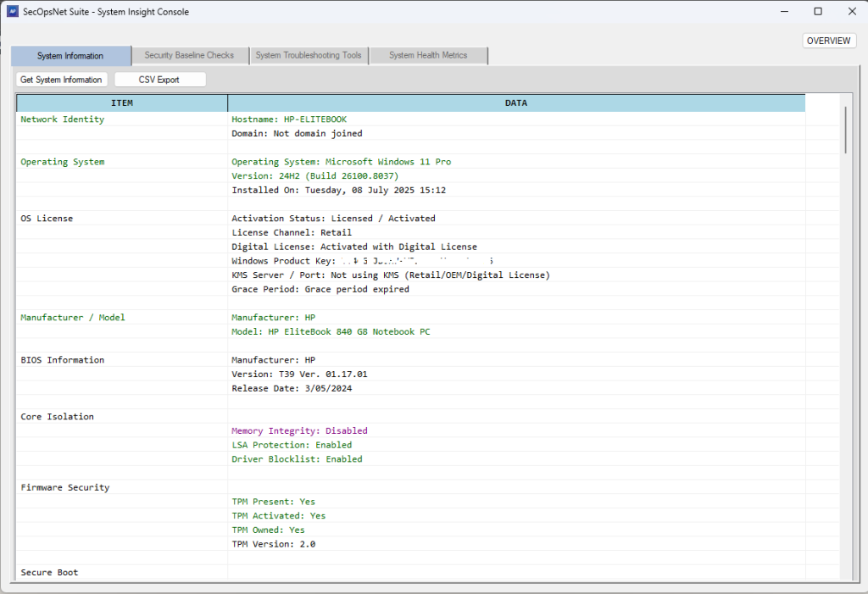Maximize the System Insight Console window

click(x=817, y=12)
